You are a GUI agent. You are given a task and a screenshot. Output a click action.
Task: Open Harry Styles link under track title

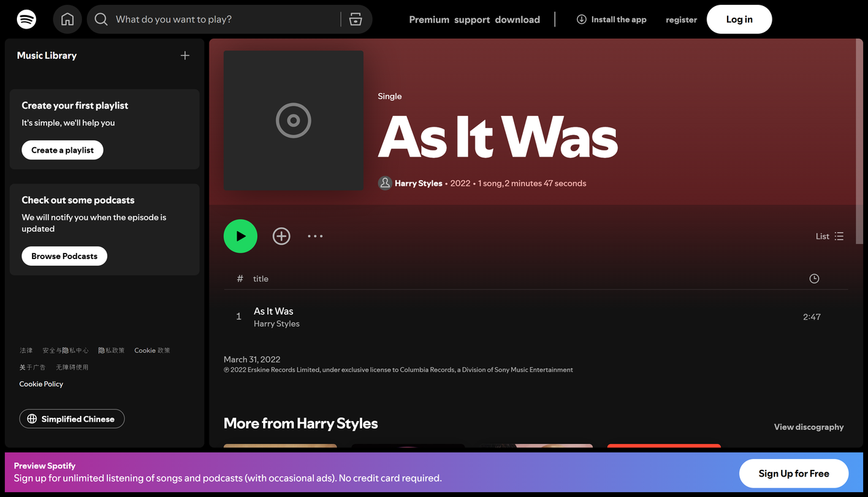pyautogui.click(x=277, y=324)
